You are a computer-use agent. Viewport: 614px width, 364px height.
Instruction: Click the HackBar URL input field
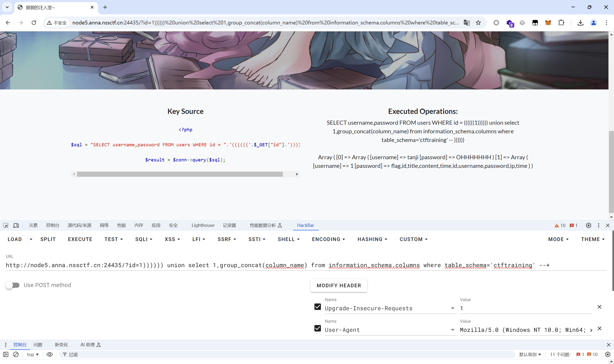(x=306, y=265)
